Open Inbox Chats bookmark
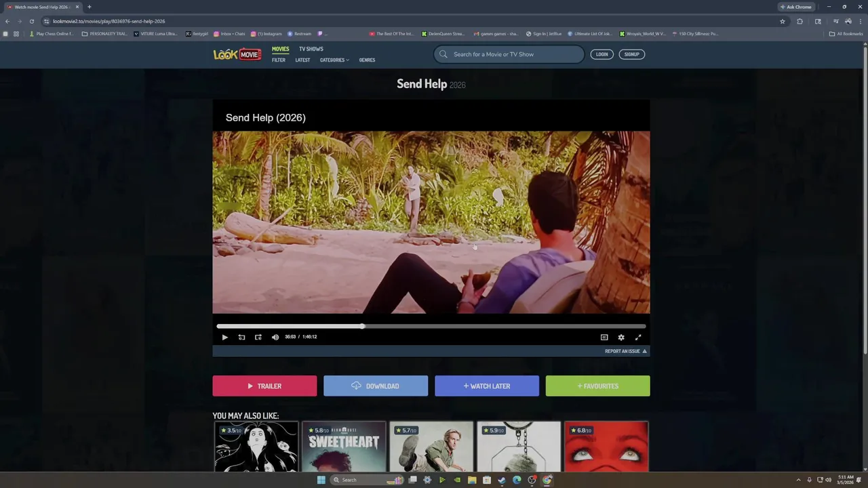The image size is (868, 488). tap(229, 33)
